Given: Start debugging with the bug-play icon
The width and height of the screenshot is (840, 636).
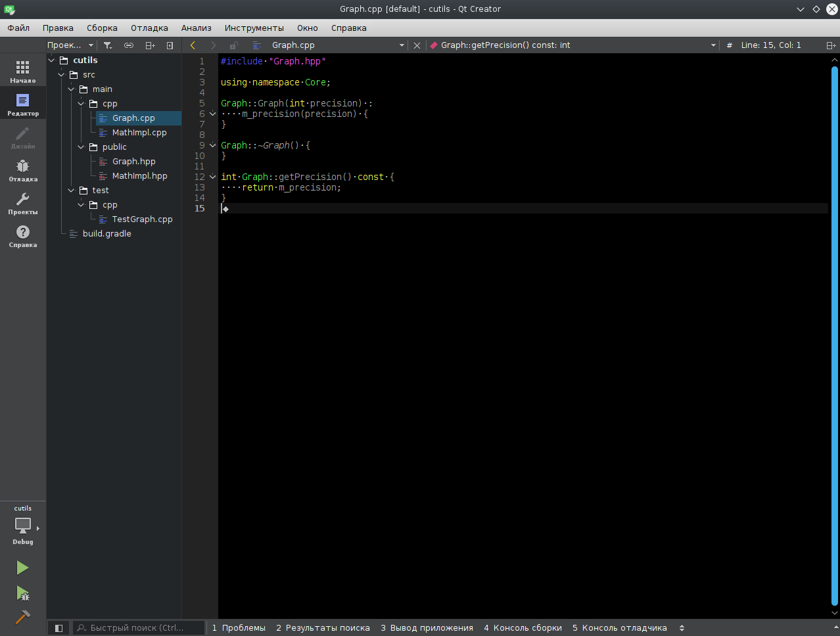Looking at the screenshot, I should click(x=22, y=594).
